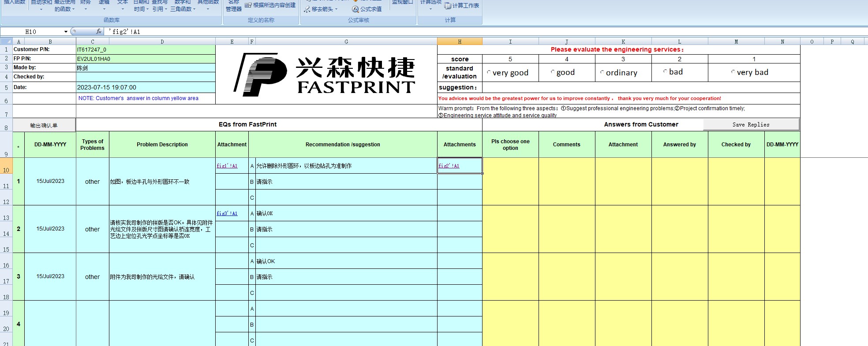The height and width of the screenshot is (346, 868).
Task: Click the Watch Window (监视窗口) button
Action: click(x=402, y=4)
